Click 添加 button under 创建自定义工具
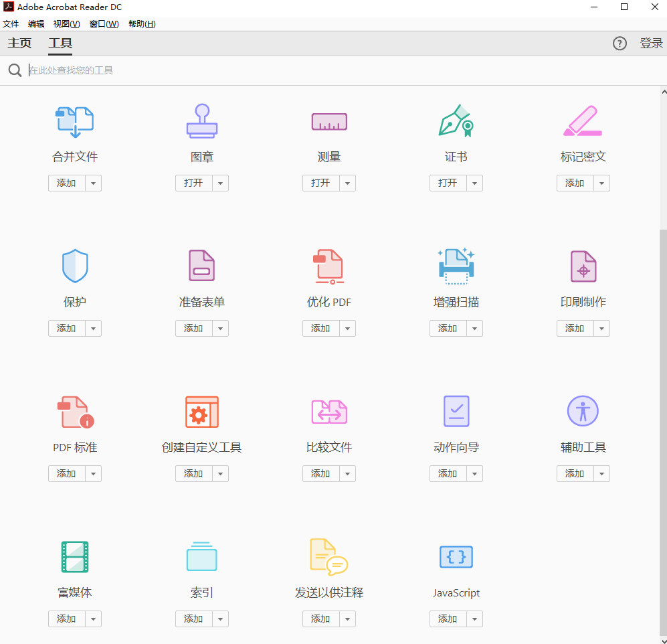Viewport: 667px width, 644px height. (193, 474)
